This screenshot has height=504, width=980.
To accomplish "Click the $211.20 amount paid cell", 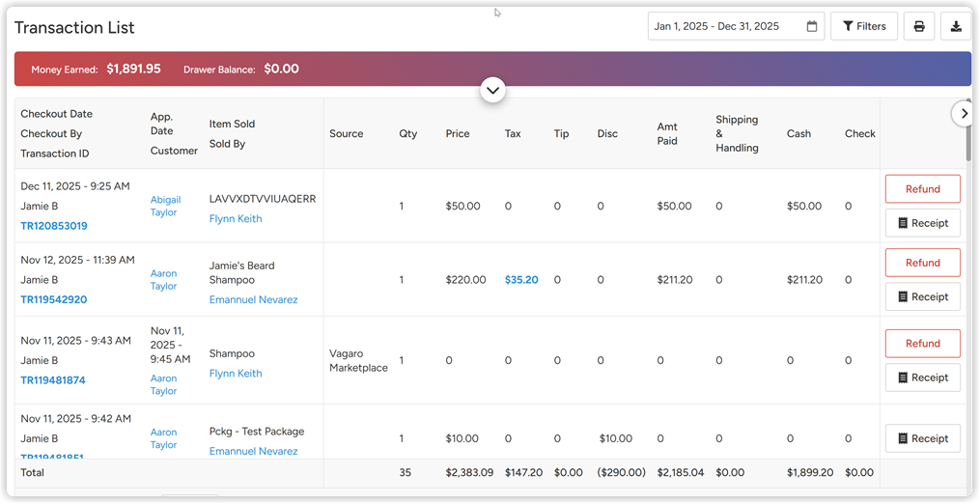I will 674,279.
